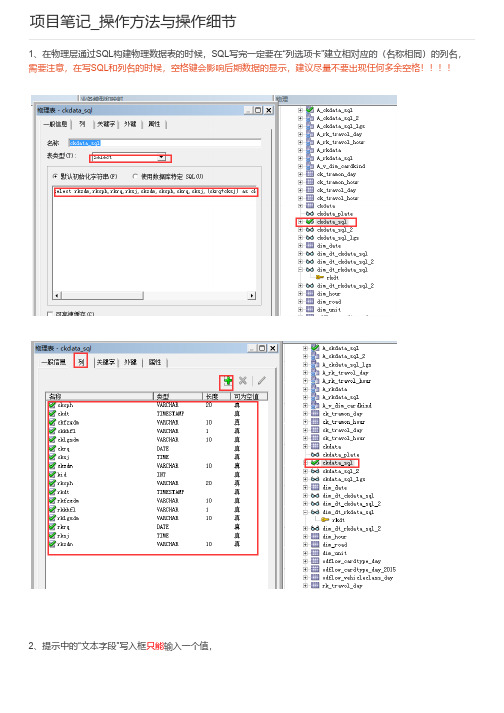Select the 使用数据库特定 SQL radio button
Image resolution: width=504 pixels, height=713 pixels.
click(x=135, y=176)
